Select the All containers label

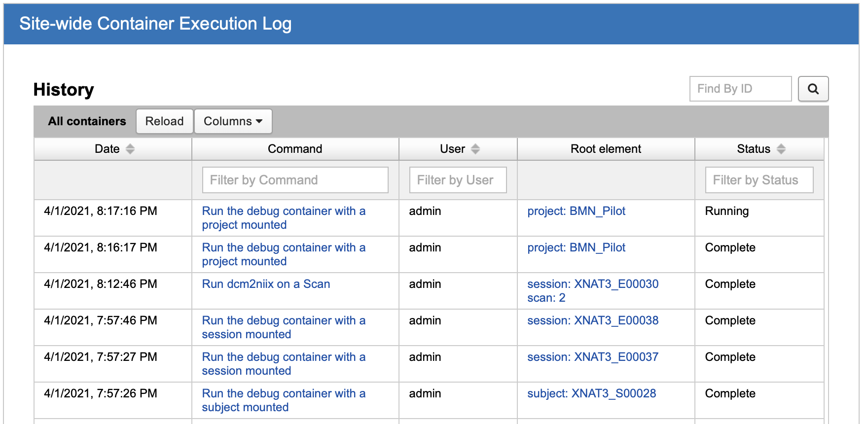[x=87, y=121]
